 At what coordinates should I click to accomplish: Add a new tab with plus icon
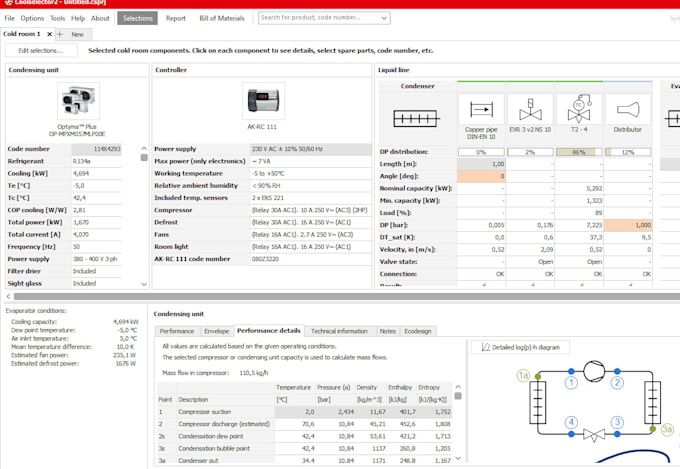(60, 34)
